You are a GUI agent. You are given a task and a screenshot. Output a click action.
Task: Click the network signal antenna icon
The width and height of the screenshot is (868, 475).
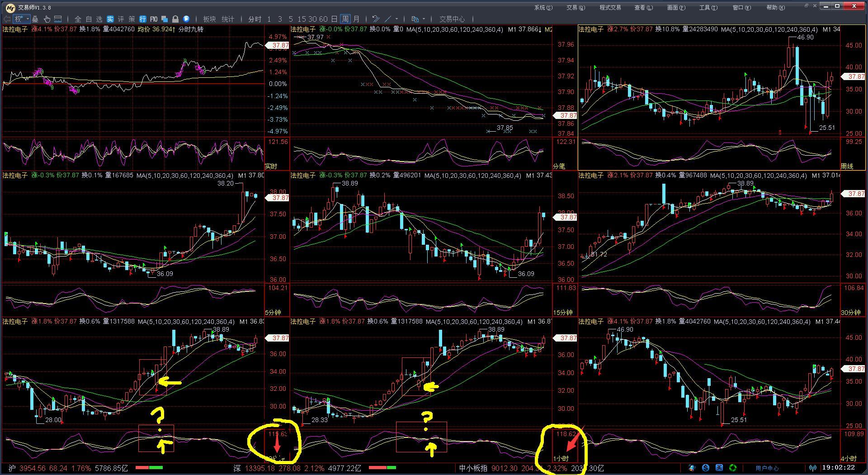pos(812,468)
